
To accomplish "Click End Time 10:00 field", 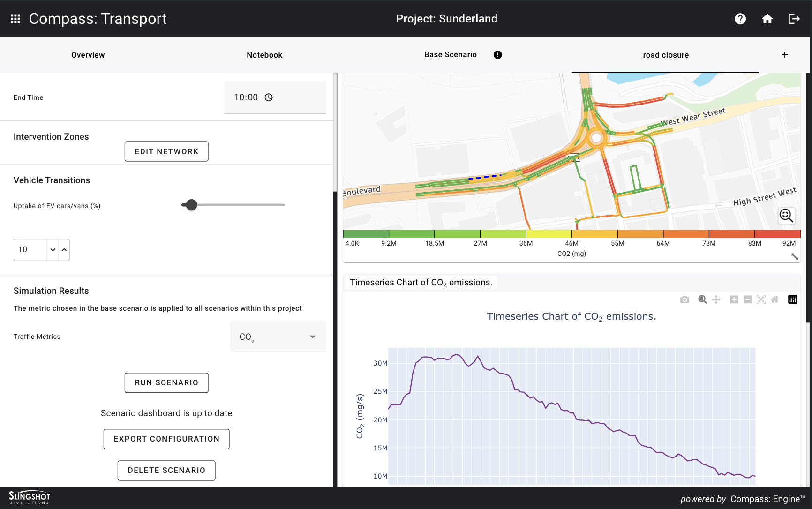I will click(275, 97).
